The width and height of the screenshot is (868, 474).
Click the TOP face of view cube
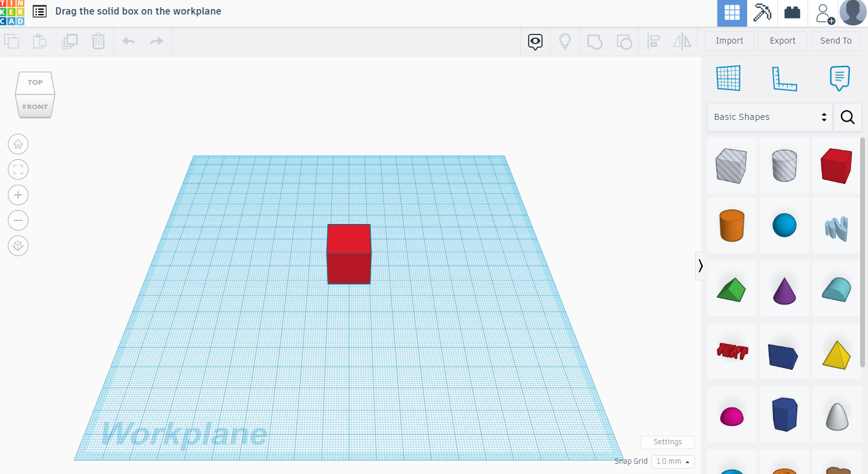point(35,82)
